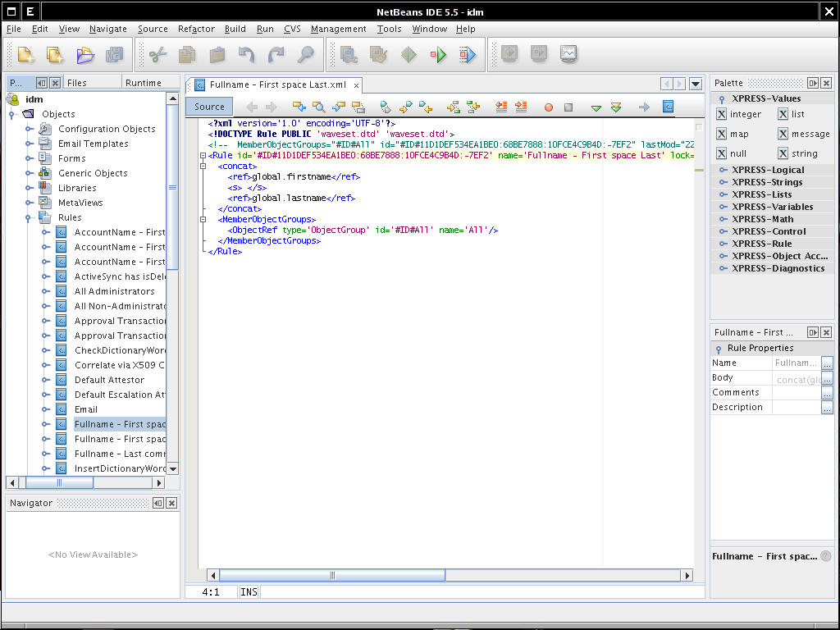Select the message value in Palette

(x=804, y=134)
